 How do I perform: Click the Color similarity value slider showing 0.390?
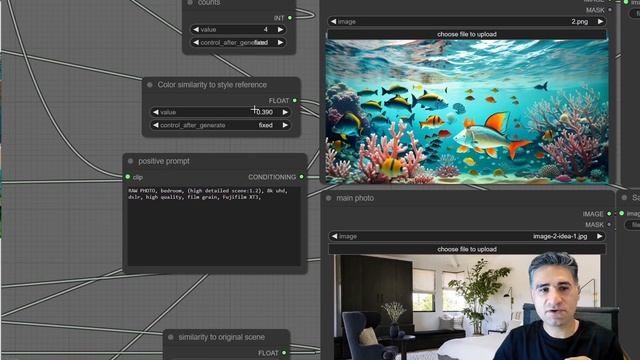(220, 112)
